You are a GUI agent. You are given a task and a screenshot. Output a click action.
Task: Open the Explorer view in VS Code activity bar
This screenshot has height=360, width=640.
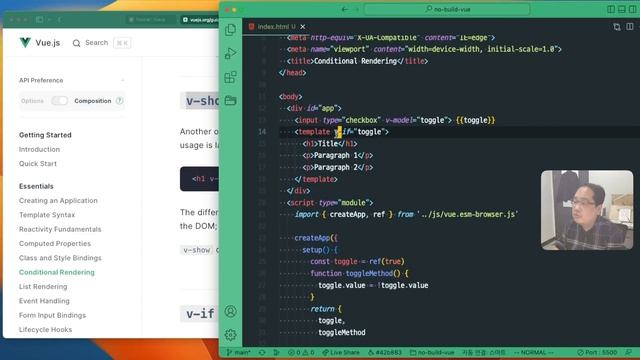(x=230, y=30)
